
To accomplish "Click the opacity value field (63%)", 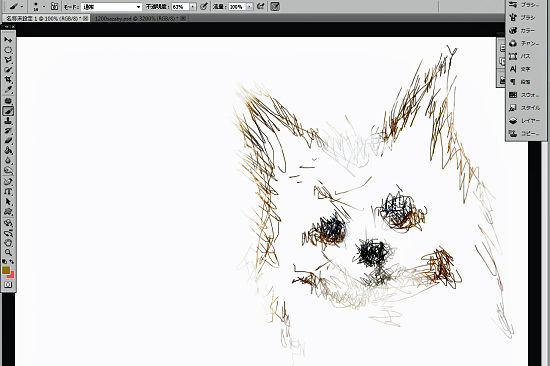I will (x=180, y=7).
